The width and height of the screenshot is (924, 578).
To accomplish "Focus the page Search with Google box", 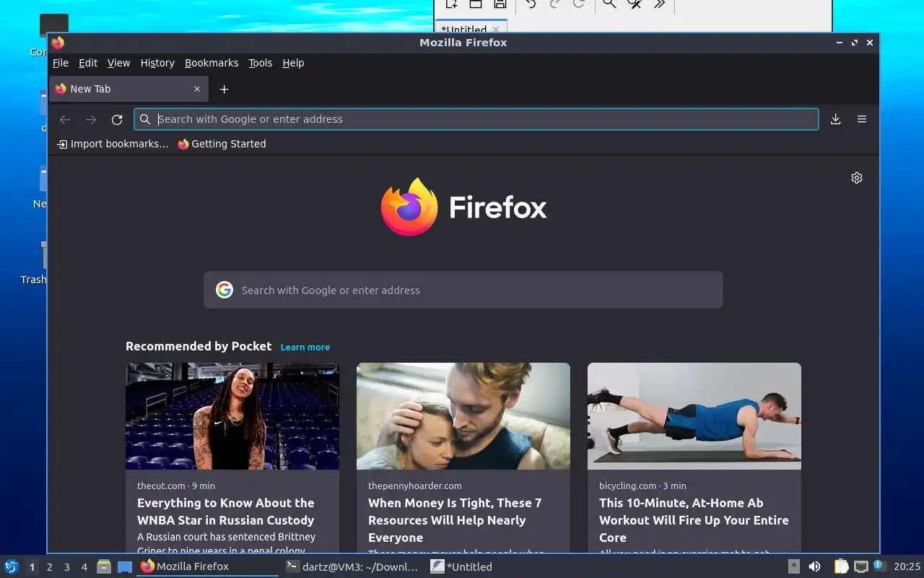I will (463, 290).
